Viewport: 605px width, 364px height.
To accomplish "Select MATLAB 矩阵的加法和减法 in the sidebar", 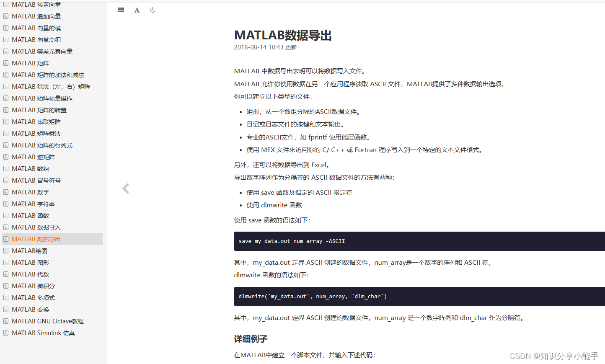I will 48,75.
